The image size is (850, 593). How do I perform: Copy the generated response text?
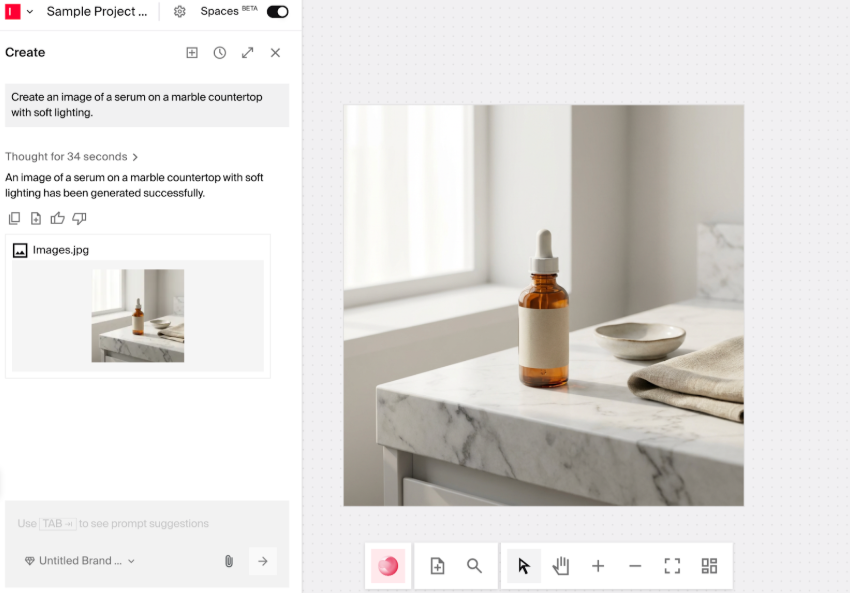pyautogui.click(x=14, y=218)
